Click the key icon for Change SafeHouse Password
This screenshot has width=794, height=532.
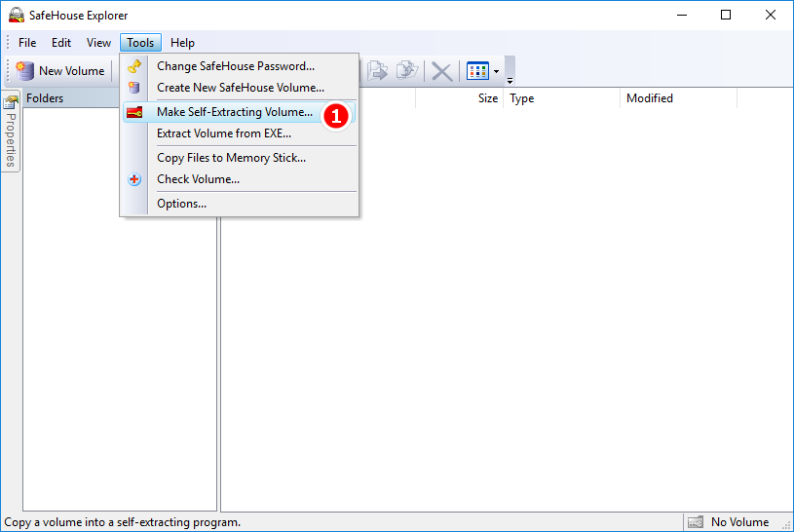click(x=134, y=66)
